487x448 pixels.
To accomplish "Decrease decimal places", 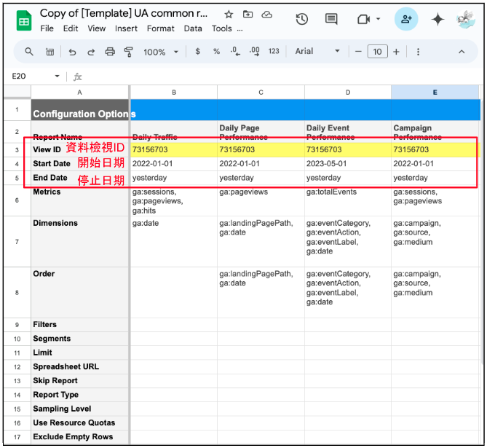I will click(235, 51).
